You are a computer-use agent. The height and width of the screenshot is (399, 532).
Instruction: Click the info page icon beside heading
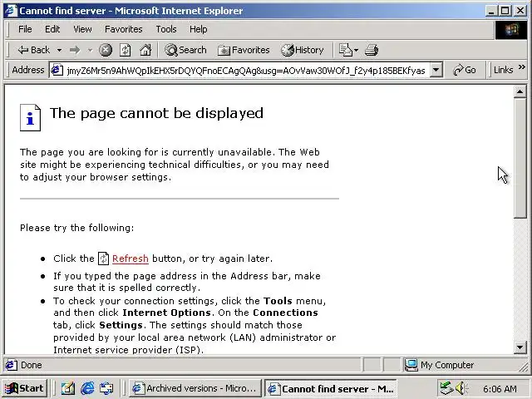pos(30,117)
